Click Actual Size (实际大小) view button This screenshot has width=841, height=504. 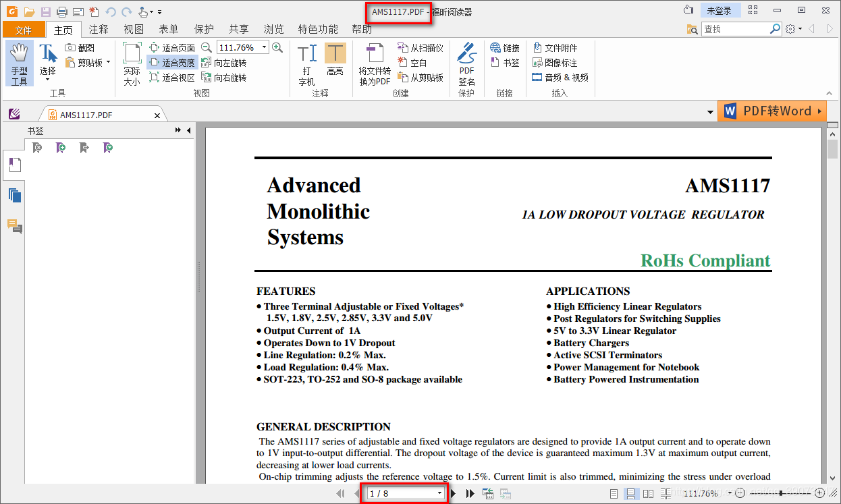point(132,64)
